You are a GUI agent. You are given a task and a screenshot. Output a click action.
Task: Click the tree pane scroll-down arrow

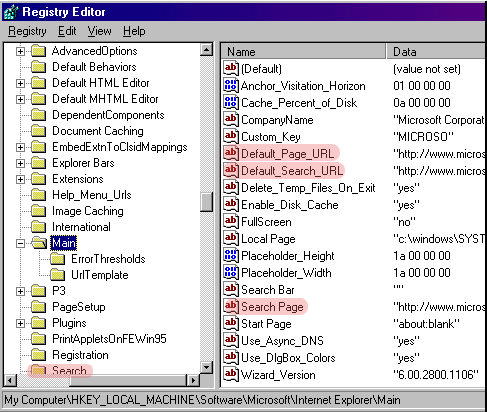tap(207, 367)
